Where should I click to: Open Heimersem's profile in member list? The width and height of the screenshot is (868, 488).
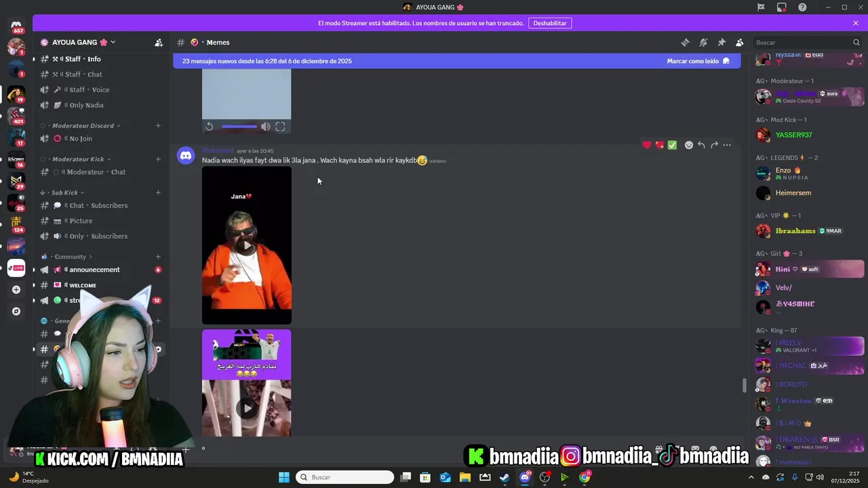point(809,193)
